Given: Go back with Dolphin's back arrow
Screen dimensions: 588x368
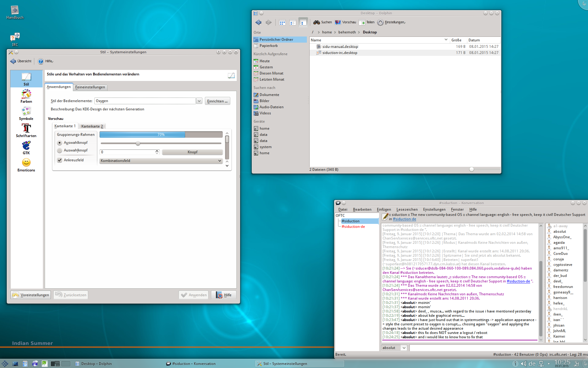Looking at the screenshot, I should coord(258,22).
